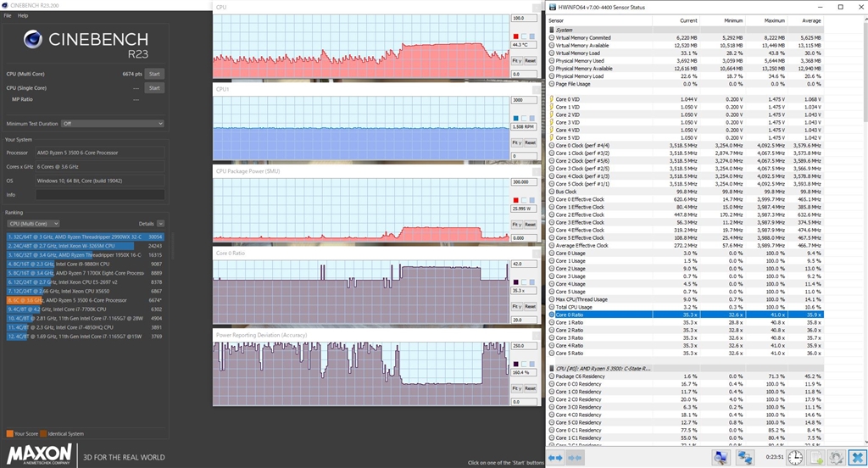The width and height of the screenshot is (868, 468).
Task: Click the 100.0 max value field on CPU graph
Action: 524,19
